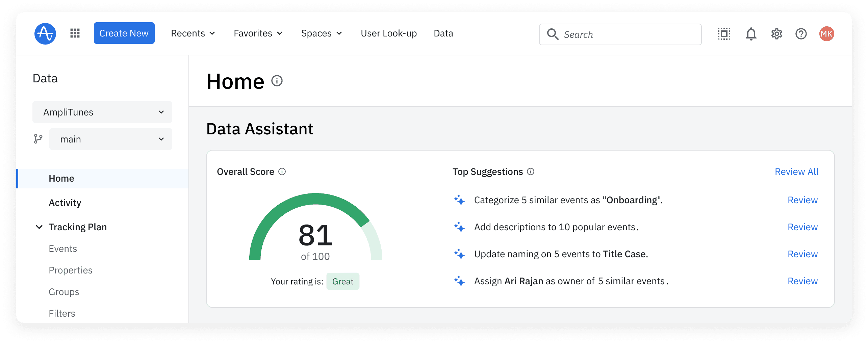The width and height of the screenshot is (868, 343).
Task: Select Events in the sidebar
Action: coord(63,248)
